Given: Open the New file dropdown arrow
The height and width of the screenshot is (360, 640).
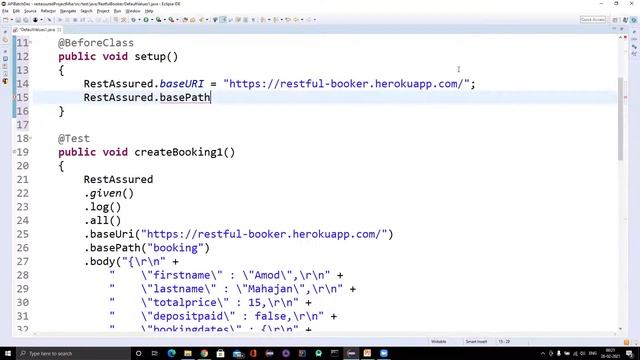Looking at the screenshot, I should point(11,20).
